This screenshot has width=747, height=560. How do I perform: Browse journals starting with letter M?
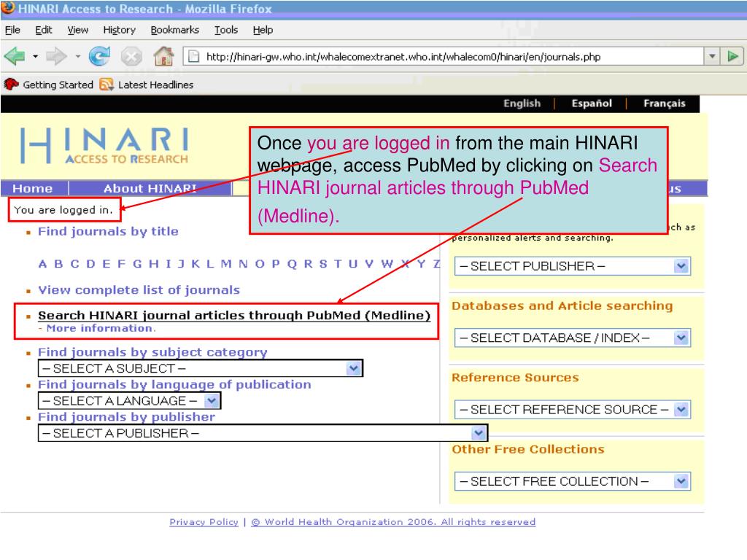[x=226, y=264]
